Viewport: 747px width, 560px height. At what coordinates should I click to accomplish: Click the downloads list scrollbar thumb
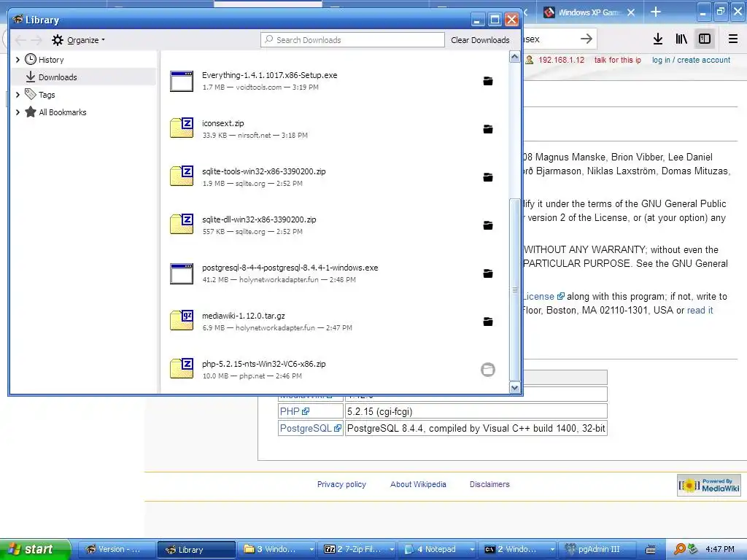[514, 289]
